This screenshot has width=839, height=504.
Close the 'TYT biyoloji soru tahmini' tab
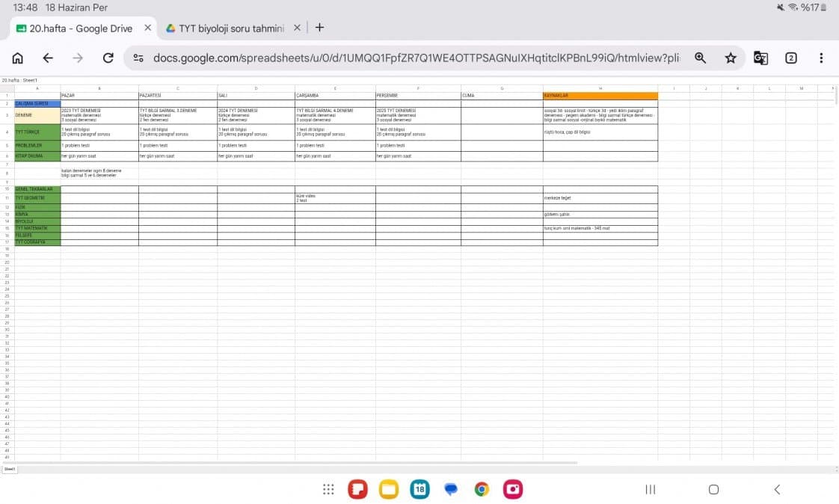[297, 28]
